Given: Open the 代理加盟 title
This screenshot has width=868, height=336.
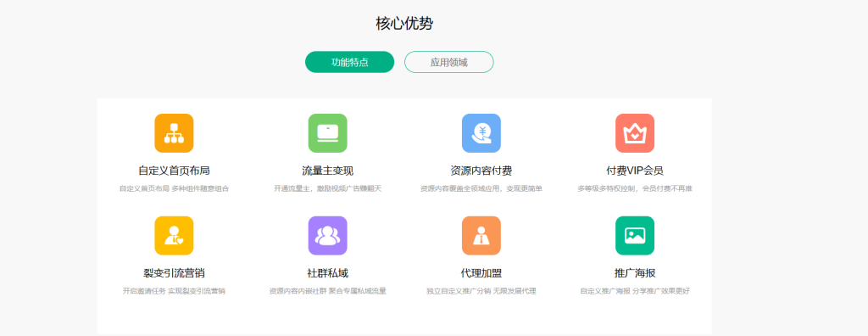Looking at the screenshot, I should point(481,273).
